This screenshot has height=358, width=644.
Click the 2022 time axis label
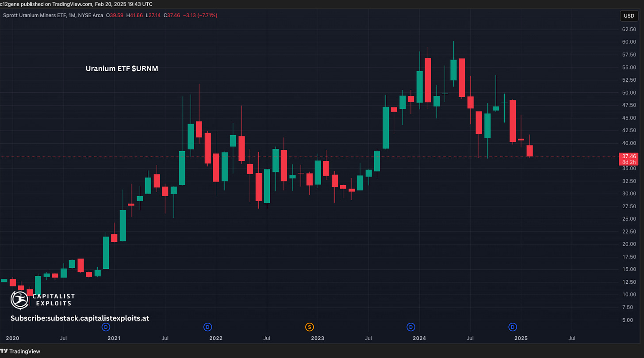tap(216, 339)
